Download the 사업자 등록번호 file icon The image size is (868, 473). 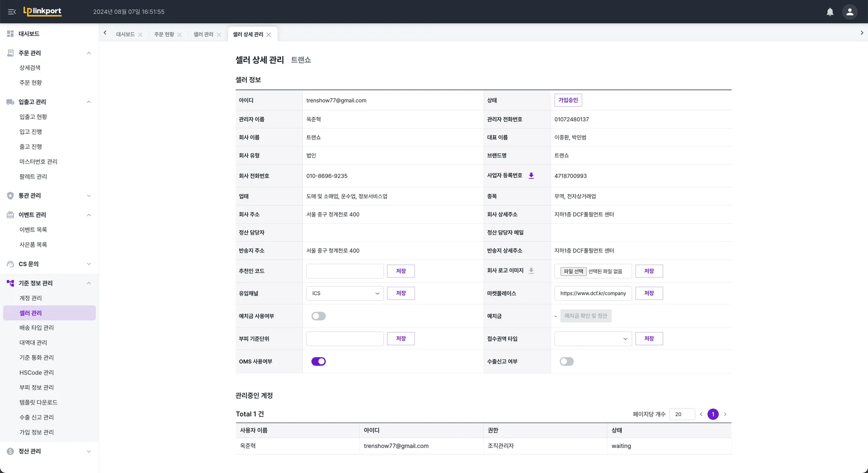click(x=531, y=176)
